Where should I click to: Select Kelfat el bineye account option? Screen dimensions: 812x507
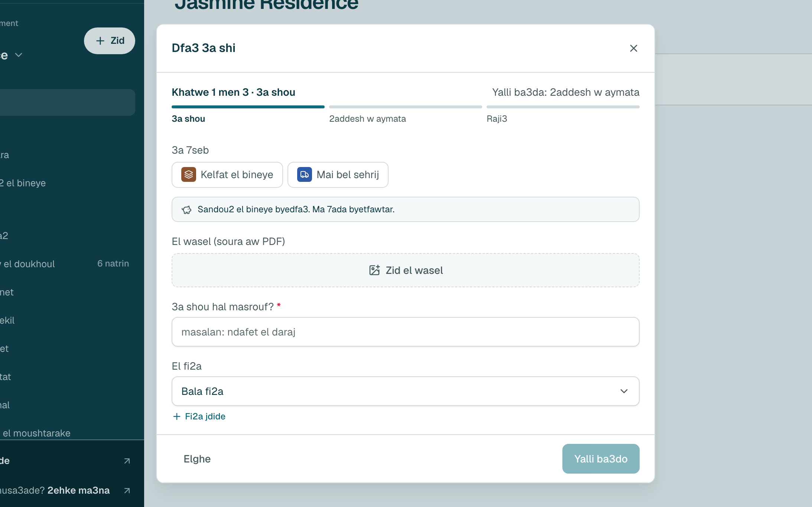point(227,175)
